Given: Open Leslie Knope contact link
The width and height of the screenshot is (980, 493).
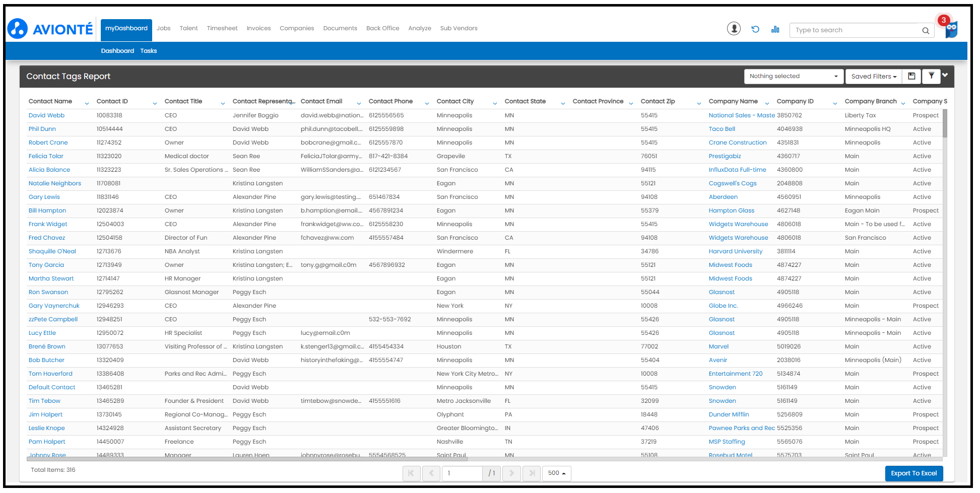Looking at the screenshot, I should pos(46,428).
